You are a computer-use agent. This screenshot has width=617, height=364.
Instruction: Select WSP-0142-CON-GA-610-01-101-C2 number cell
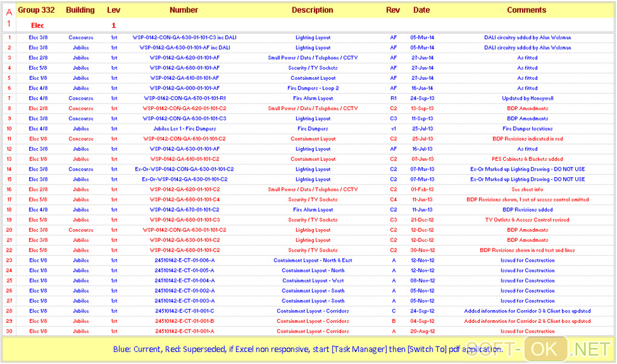[184, 139]
